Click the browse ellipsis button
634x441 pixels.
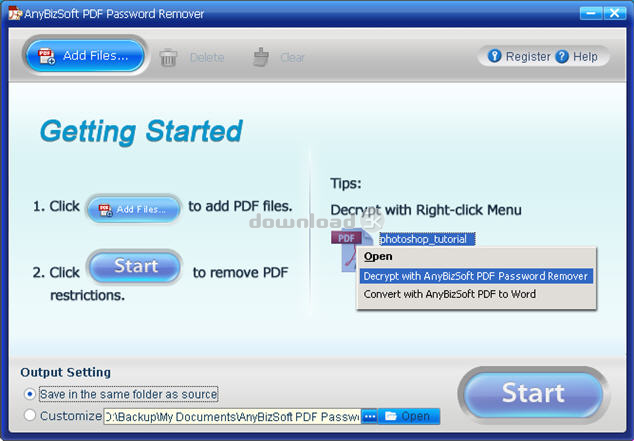(370, 416)
